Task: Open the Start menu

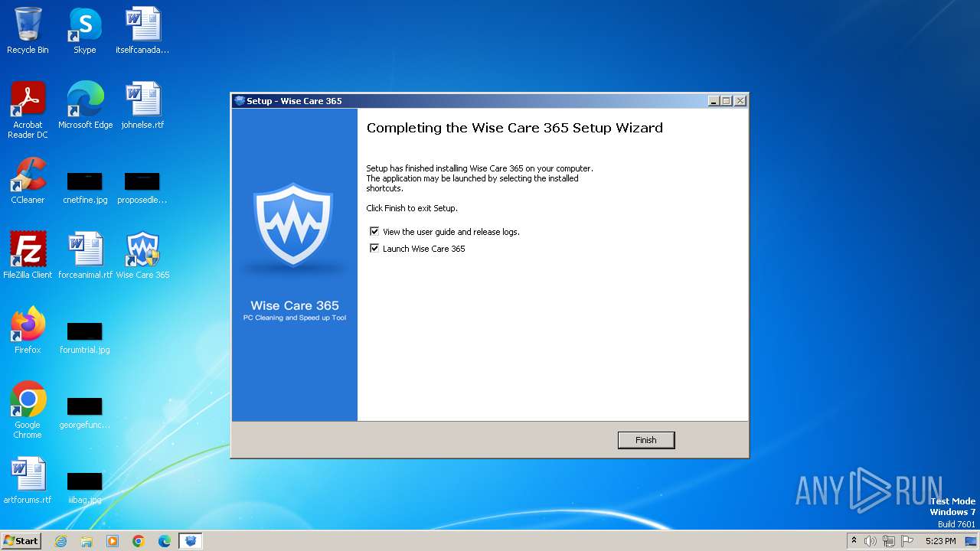Action: tap(21, 541)
